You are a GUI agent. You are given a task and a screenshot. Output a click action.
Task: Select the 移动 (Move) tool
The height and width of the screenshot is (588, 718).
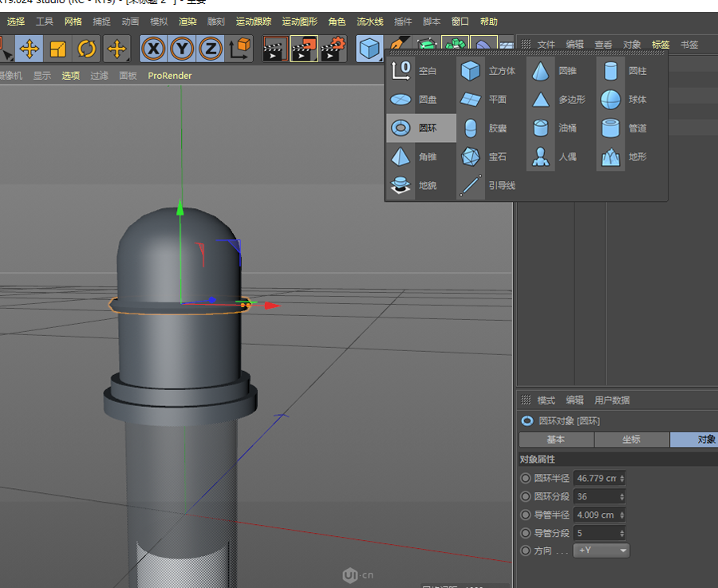tap(30, 49)
